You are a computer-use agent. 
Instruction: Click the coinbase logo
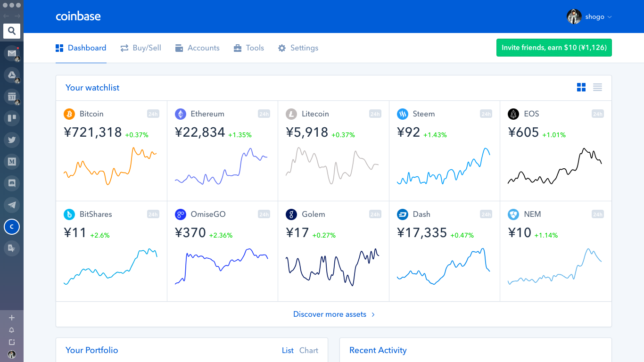click(x=78, y=16)
